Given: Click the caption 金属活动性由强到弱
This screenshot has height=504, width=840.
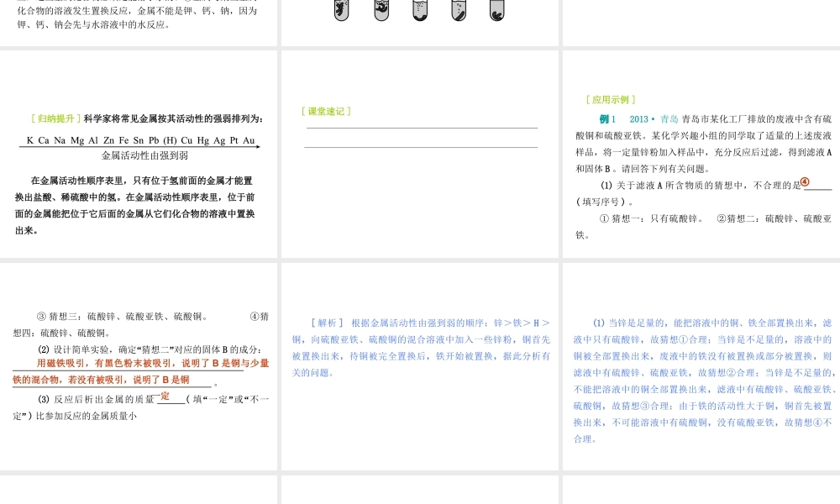Looking at the screenshot, I should click(144, 156).
